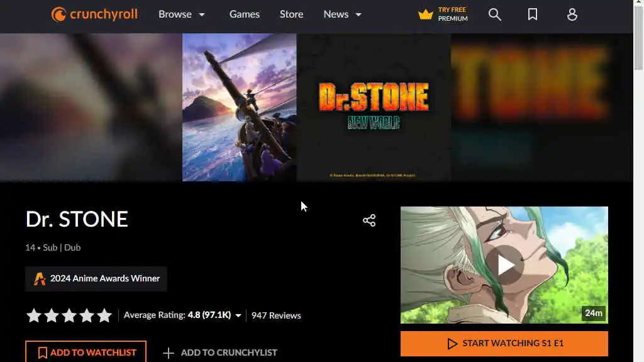Share the Dr. STONE series
644x362 pixels.
click(369, 220)
